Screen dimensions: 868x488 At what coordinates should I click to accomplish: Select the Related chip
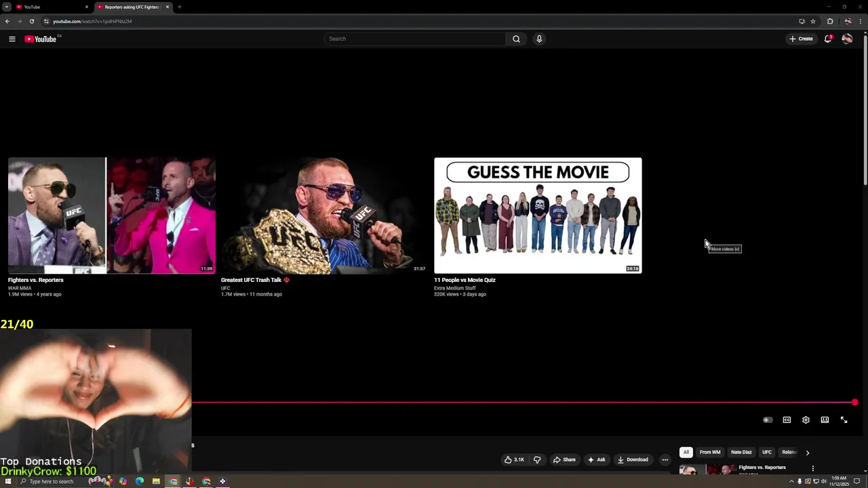(789, 452)
